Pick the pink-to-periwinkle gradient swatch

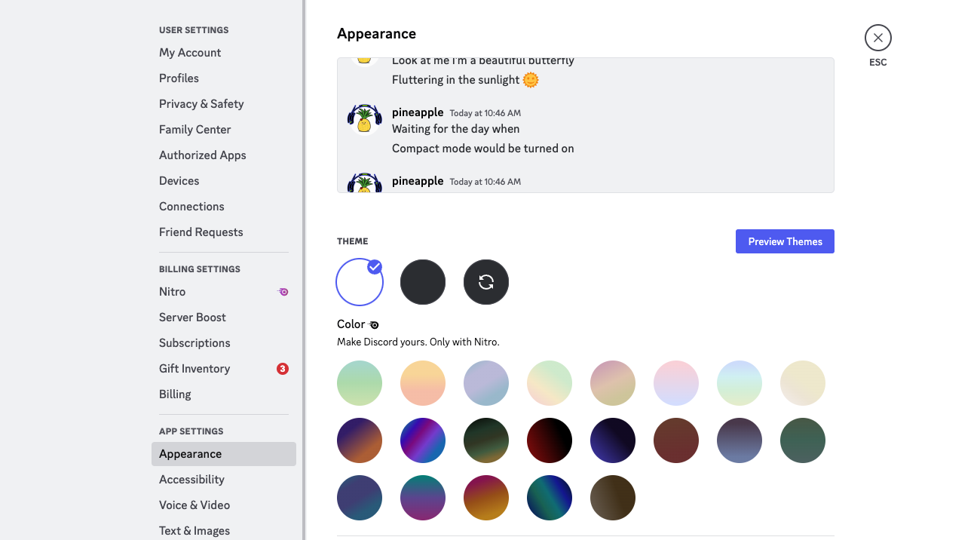(x=676, y=383)
